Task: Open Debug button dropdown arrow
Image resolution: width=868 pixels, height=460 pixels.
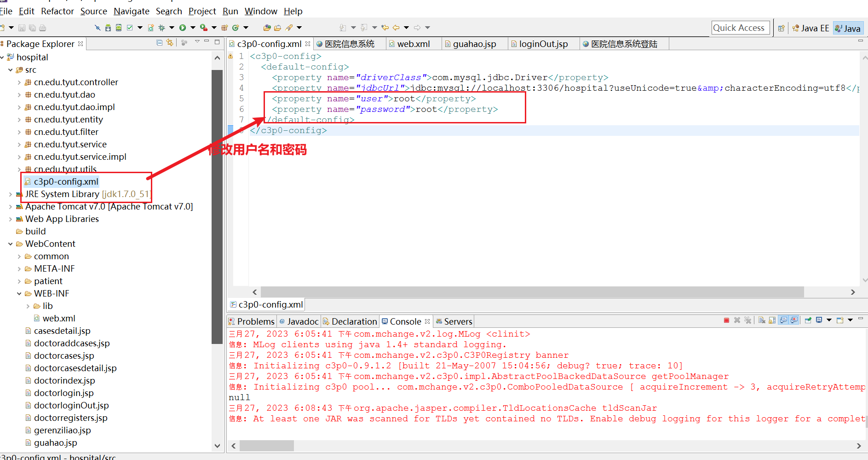Action: (172, 28)
